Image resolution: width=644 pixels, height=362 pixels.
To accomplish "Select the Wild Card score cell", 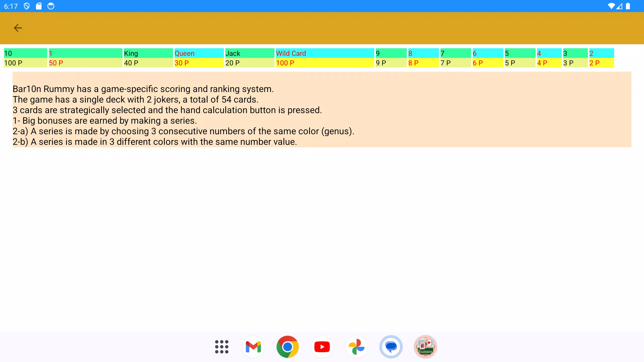I will coord(325,63).
